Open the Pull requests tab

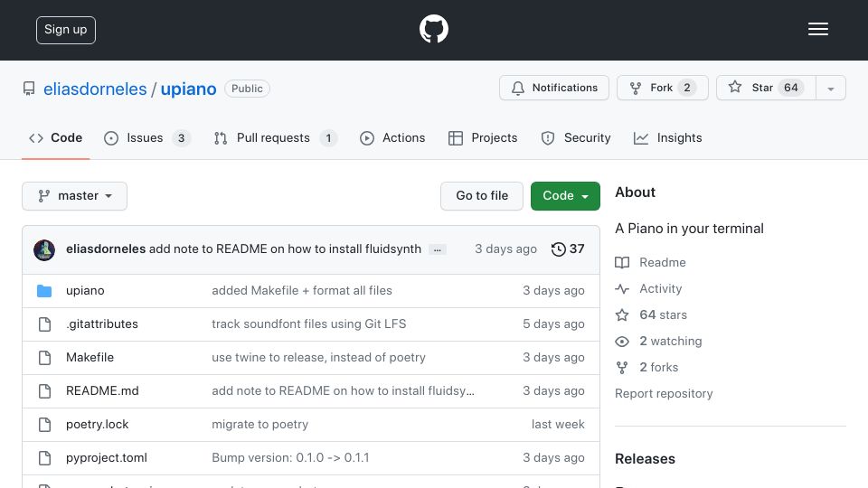275,137
